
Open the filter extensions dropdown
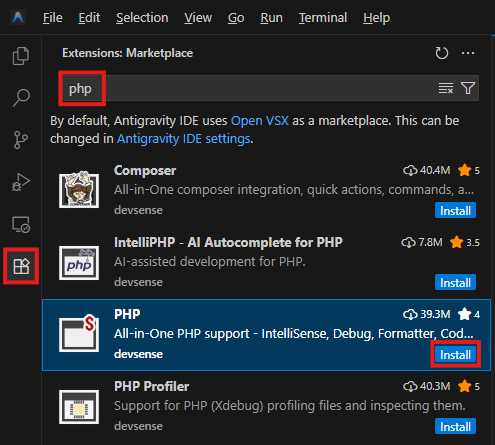tap(468, 88)
